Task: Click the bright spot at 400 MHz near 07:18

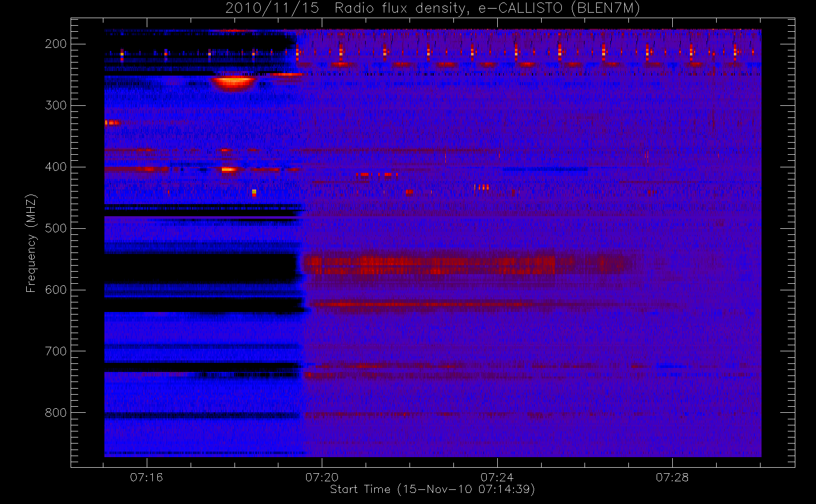Action: pyautogui.click(x=228, y=170)
